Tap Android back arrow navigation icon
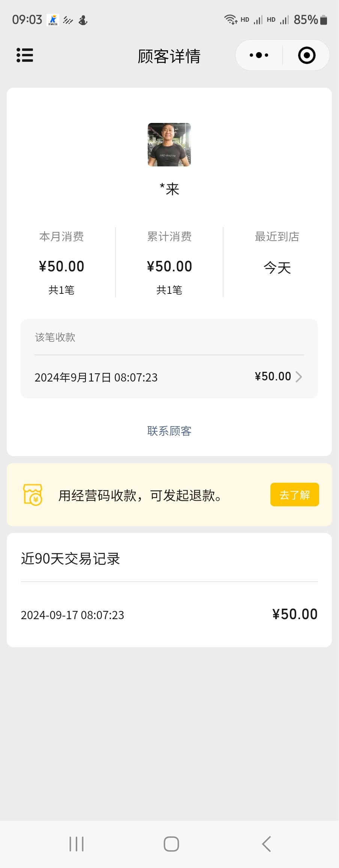339x868 pixels. tap(266, 844)
